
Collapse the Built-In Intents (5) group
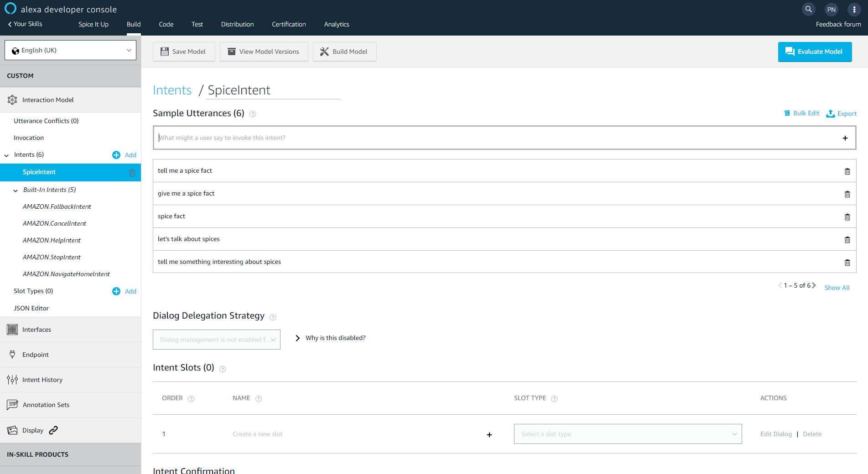(16, 191)
